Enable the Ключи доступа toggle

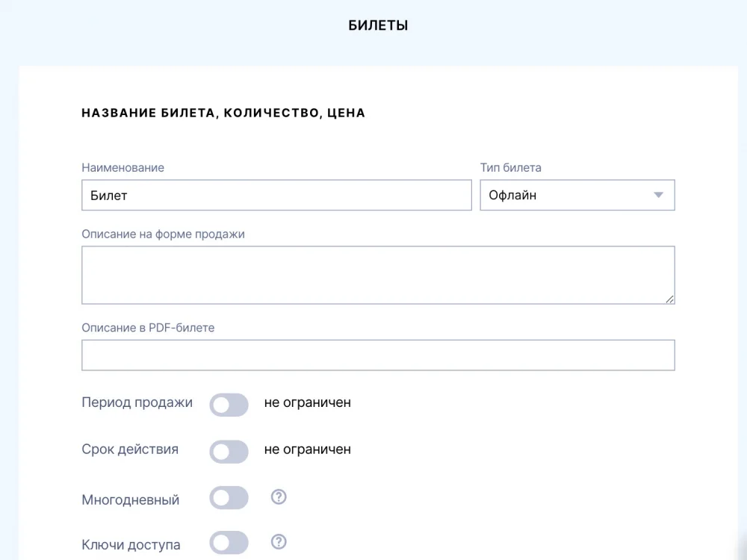click(x=229, y=543)
